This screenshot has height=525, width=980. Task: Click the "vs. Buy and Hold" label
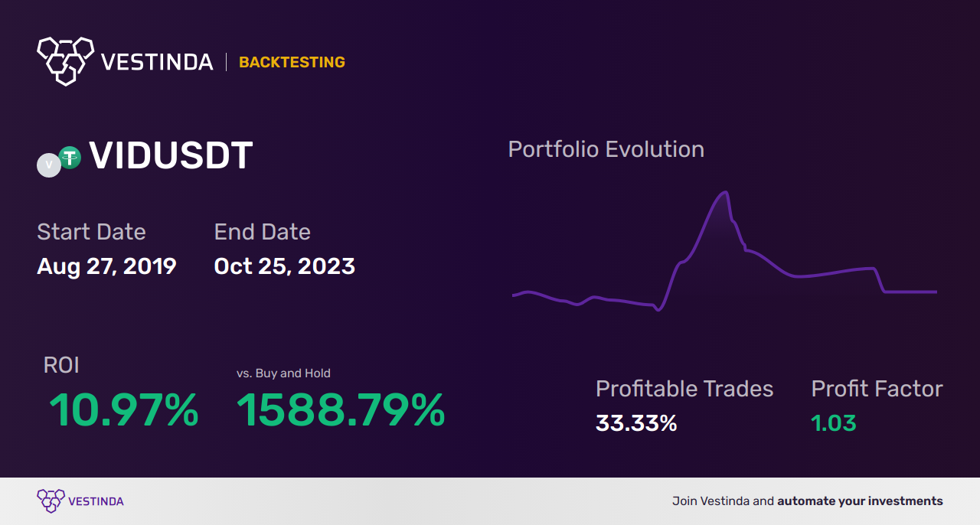coord(283,373)
